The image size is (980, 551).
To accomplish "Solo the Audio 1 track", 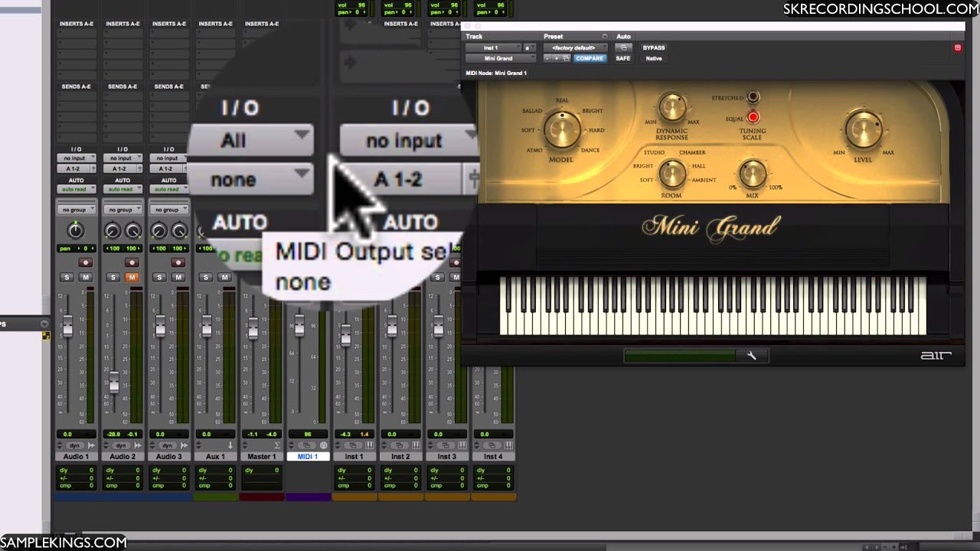I will [67, 277].
